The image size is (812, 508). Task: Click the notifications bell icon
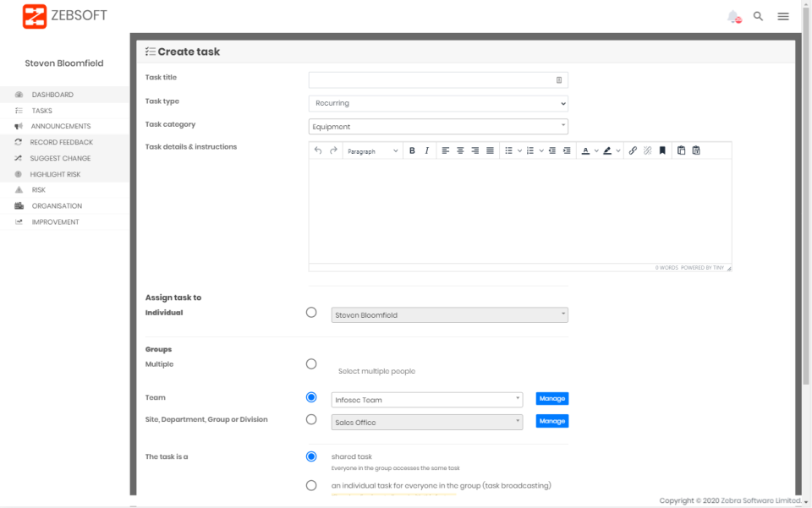coord(731,15)
